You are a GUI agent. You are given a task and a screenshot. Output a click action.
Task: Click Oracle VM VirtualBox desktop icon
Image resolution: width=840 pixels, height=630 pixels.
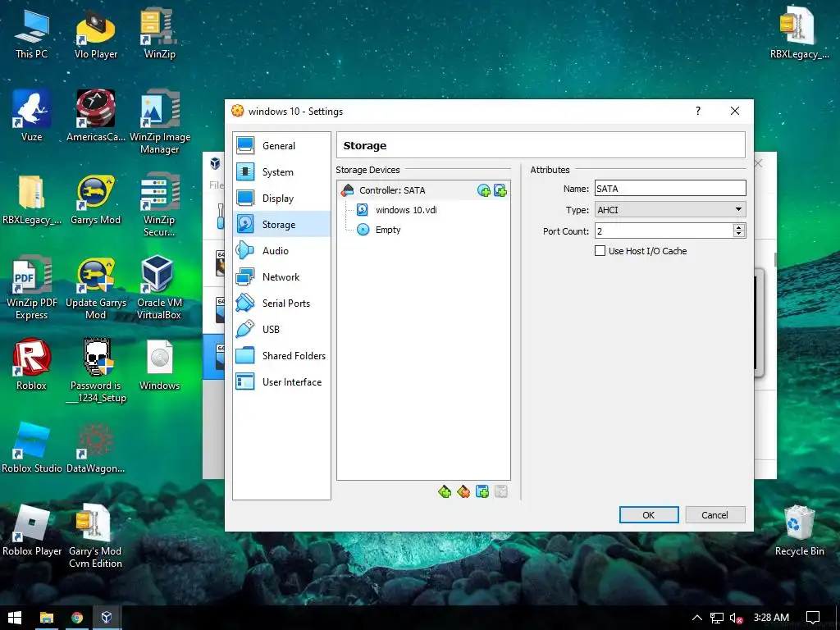[x=160, y=288]
